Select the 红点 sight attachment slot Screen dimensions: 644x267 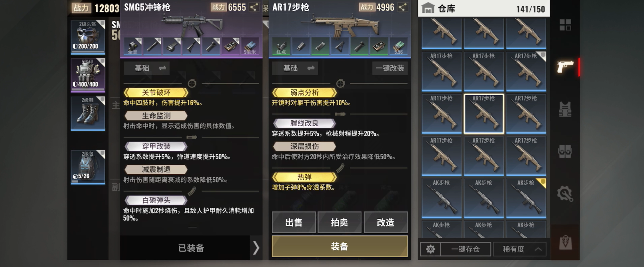pyautogui.click(x=281, y=47)
